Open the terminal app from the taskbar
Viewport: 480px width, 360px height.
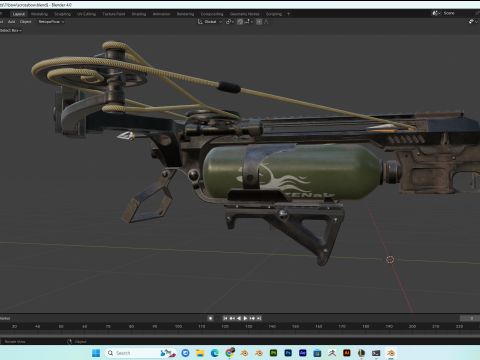click(x=376, y=353)
